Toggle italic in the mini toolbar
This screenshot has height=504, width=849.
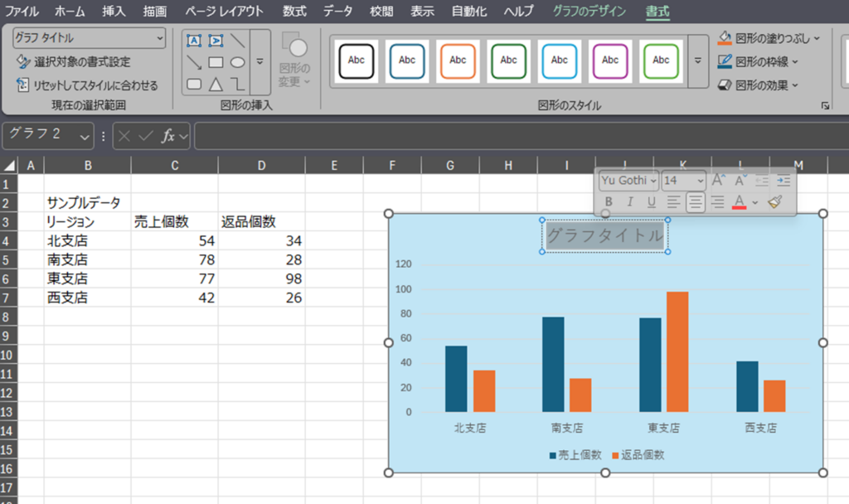630,201
